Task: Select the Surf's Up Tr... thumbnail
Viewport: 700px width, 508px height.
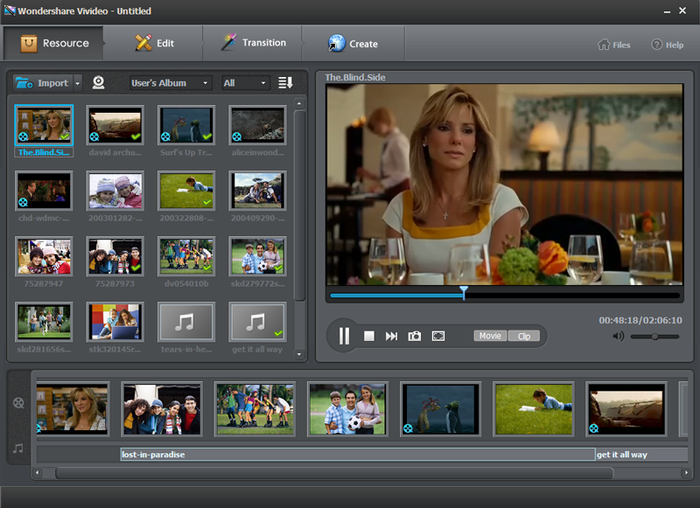Action: [x=186, y=125]
